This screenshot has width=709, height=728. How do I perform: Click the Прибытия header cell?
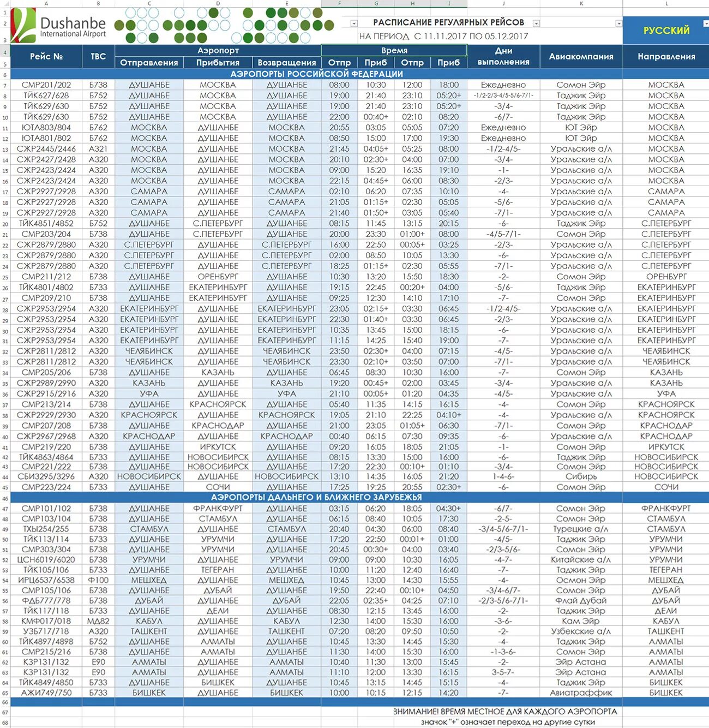(x=218, y=63)
